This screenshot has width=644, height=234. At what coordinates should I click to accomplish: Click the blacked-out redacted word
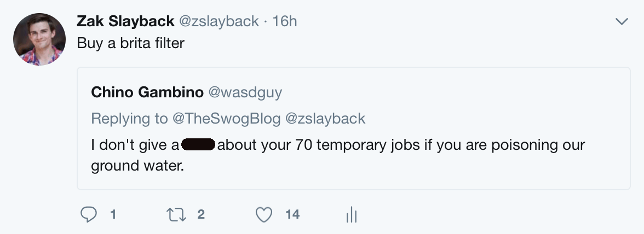(198, 146)
